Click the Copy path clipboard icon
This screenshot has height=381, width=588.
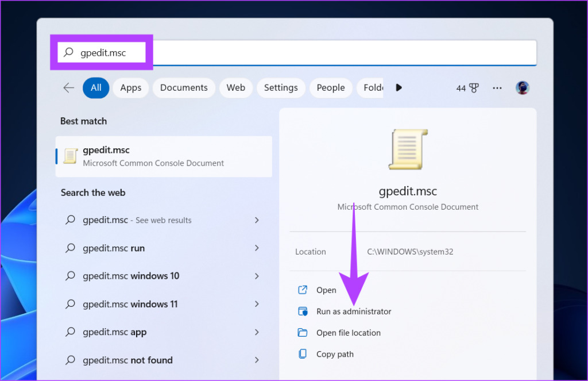303,354
